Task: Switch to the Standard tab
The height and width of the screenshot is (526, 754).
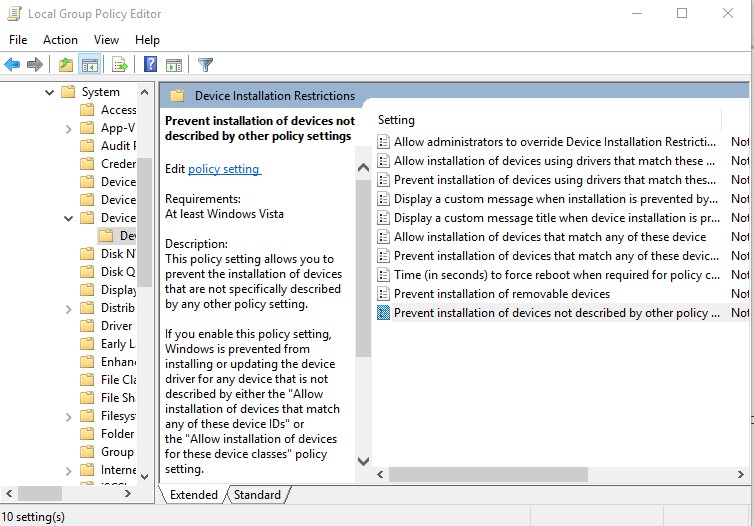Action: (x=257, y=495)
